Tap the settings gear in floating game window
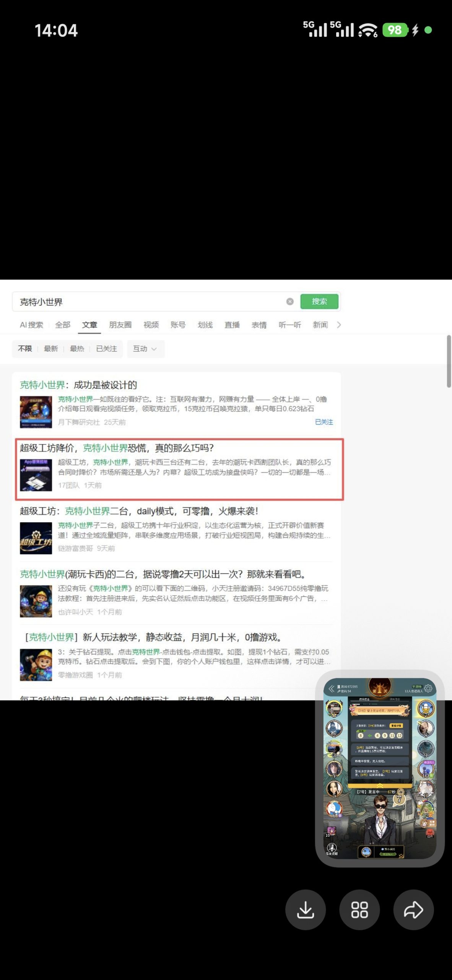Image resolution: width=452 pixels, height=980 pixels. 428,688
